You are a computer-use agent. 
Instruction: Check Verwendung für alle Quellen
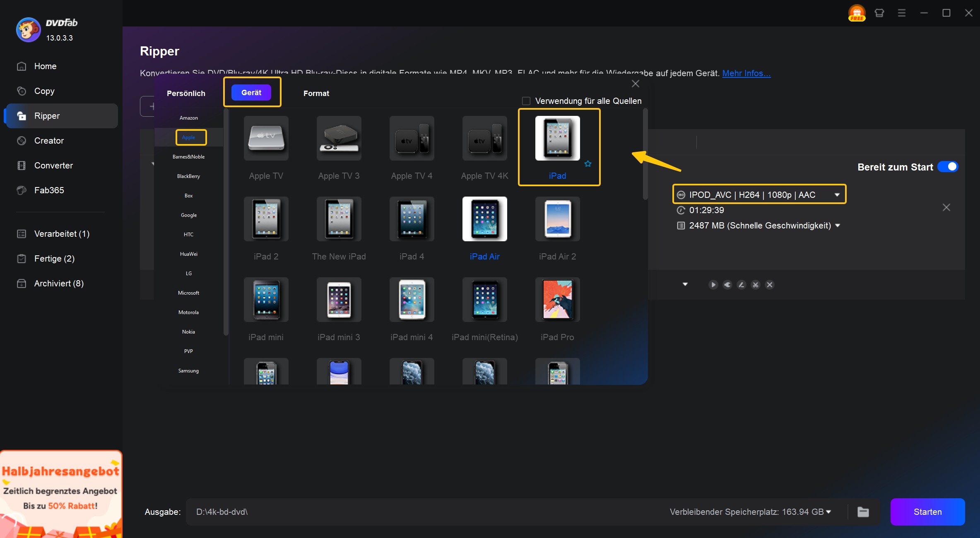pyautogui.click(x=526, y=101)
